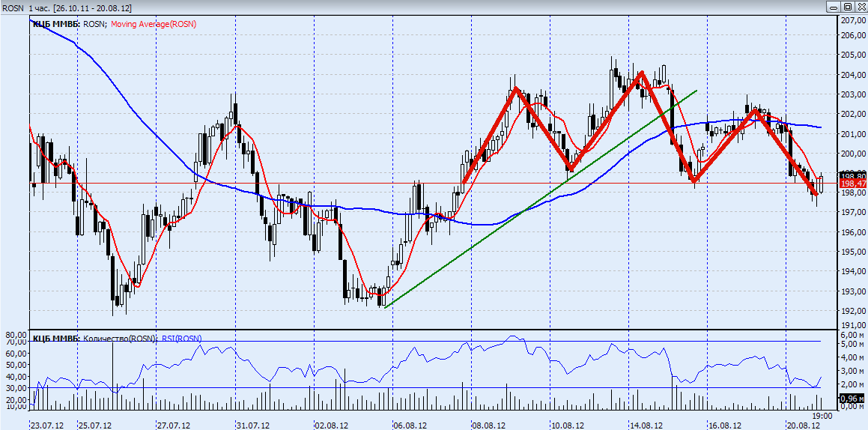Select the RSI(ROSN) indicator legend label
Image resolution: width=868 pixels, height=430 pixels.
(182, 338)
